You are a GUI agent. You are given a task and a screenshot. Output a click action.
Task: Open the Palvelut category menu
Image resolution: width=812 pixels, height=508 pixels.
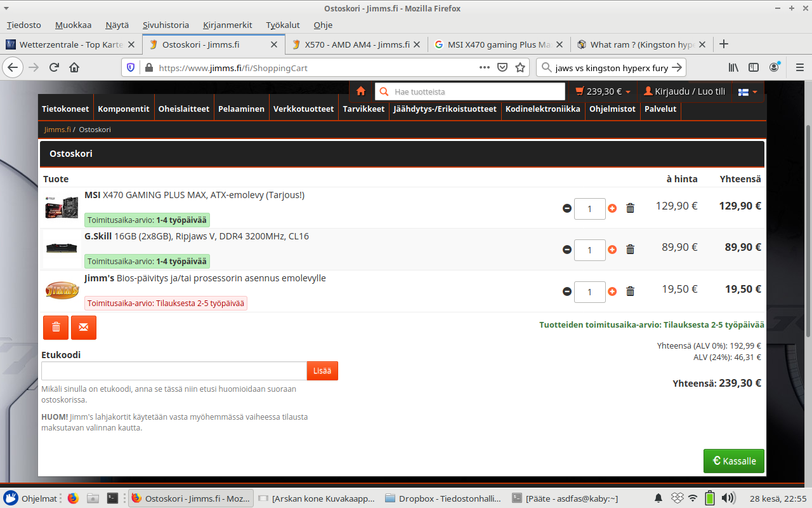tap(660, 109)
